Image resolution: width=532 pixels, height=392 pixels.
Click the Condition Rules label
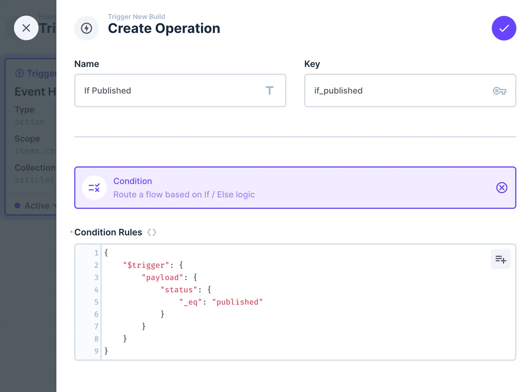[108, 232]
